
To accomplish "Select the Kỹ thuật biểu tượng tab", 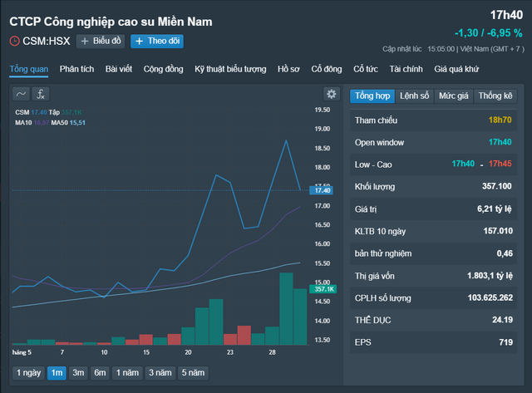I will [x=230, y=69].
